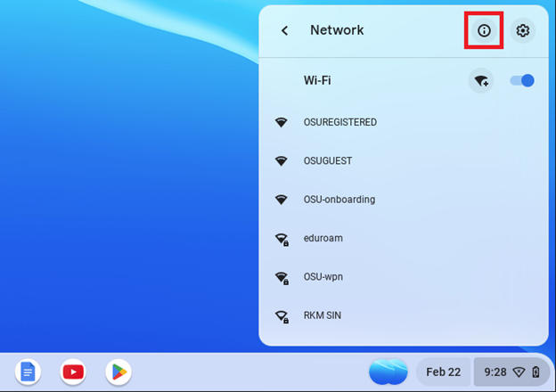Click the join other Wi-Fi network icon
Image resolution: width=556 pixels, height=392 pixels.
coord(481,81)
